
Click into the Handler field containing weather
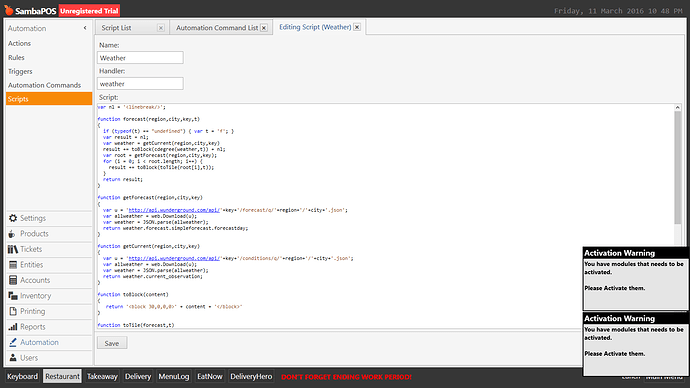click(x=140, y=84)
